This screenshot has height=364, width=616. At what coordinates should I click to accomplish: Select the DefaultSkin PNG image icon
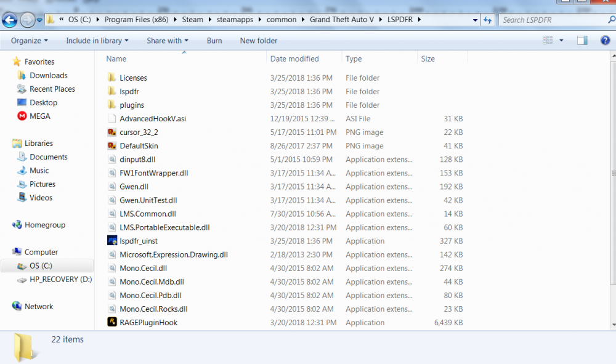(x=112, y=146)
